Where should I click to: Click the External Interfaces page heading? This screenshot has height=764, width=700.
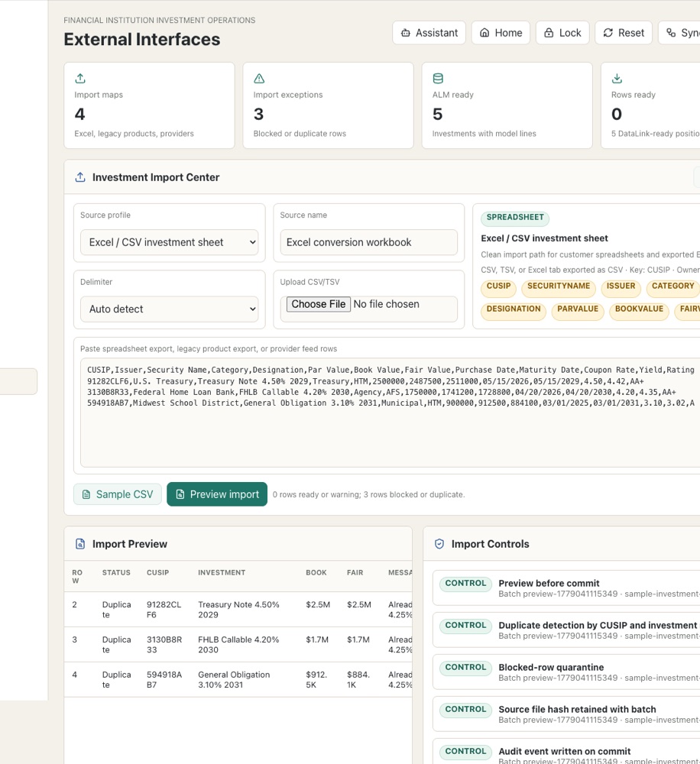(142, 40)
